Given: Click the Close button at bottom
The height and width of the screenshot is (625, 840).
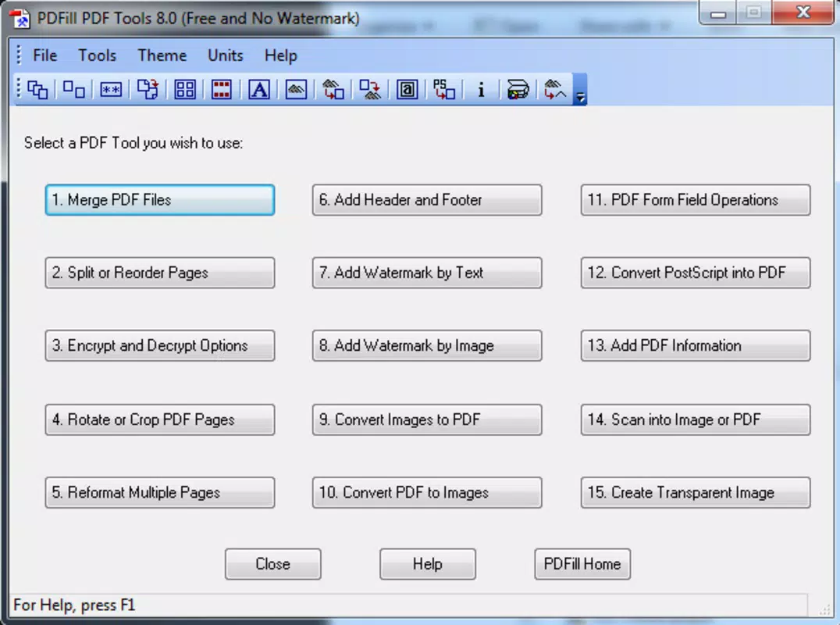Looking at the screenshot, I should coord(273,564).
